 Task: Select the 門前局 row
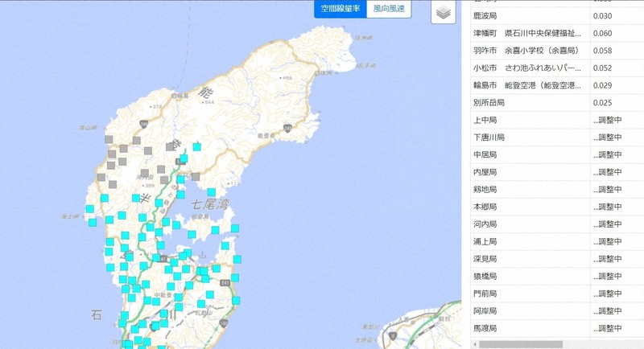[557, 294]
